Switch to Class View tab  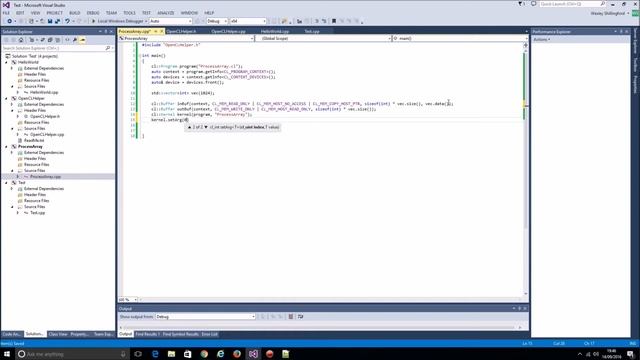coord(58,334)
